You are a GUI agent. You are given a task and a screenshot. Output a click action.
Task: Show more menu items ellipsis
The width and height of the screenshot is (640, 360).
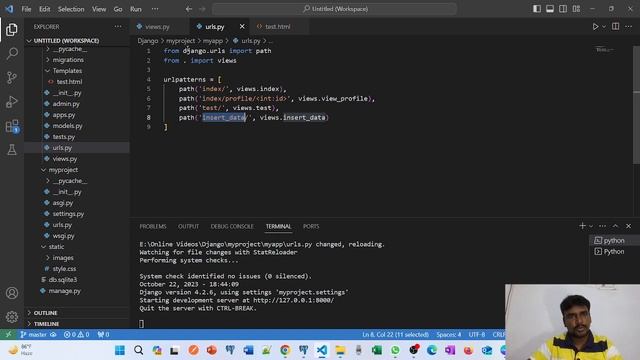(x=155, y=9)
